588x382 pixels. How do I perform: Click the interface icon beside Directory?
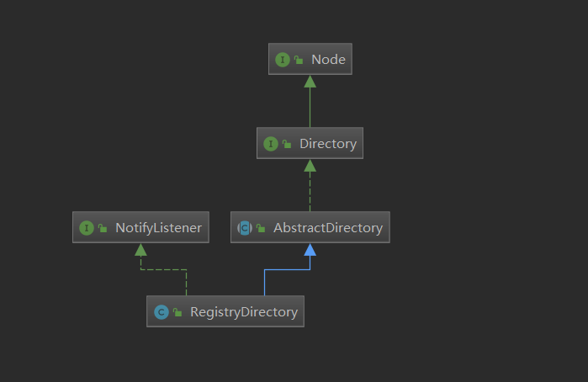click(271, 144)
